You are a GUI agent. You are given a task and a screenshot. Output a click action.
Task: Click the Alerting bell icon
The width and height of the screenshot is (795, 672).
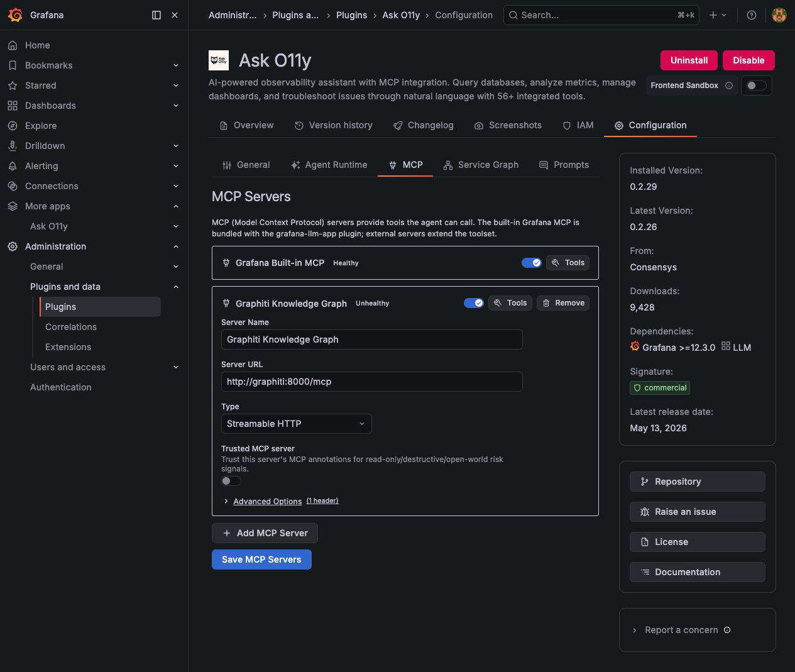click(x=13, y=166)
